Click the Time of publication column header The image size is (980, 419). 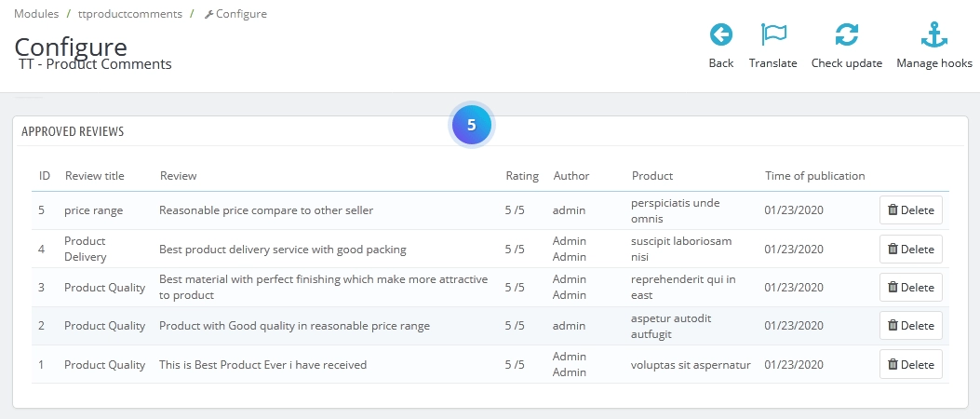pyautogui.click(x=814, y=176)
